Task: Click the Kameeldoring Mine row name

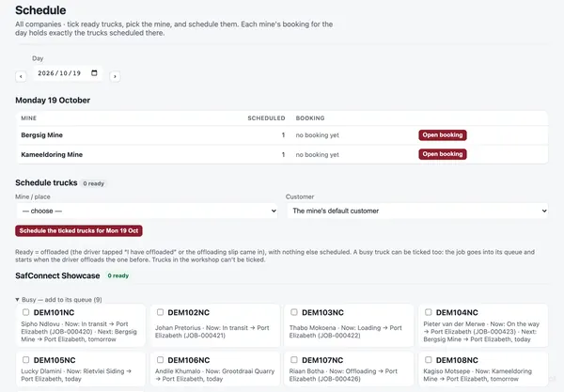Action: tap(52, 155)
